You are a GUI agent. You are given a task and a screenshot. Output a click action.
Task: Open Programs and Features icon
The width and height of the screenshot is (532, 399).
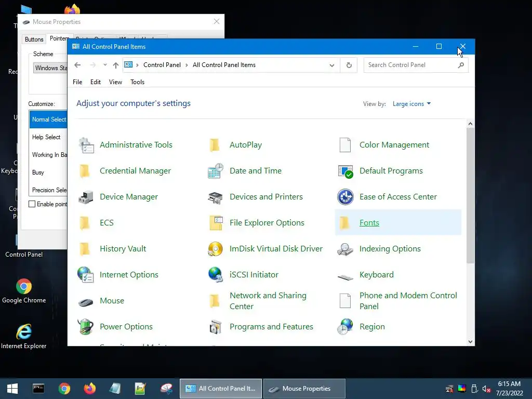216,327
